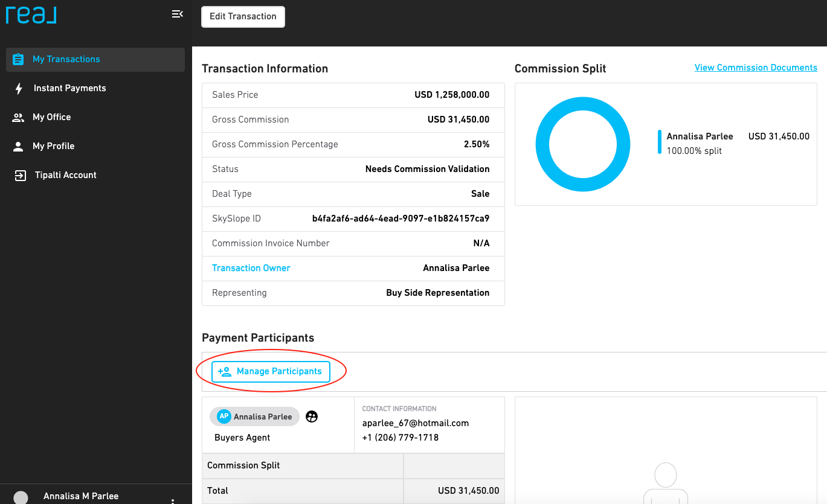The image size is (827, 504).
Task: Click the add-person icon in Manage Participants
Action: tap(225, 372)
